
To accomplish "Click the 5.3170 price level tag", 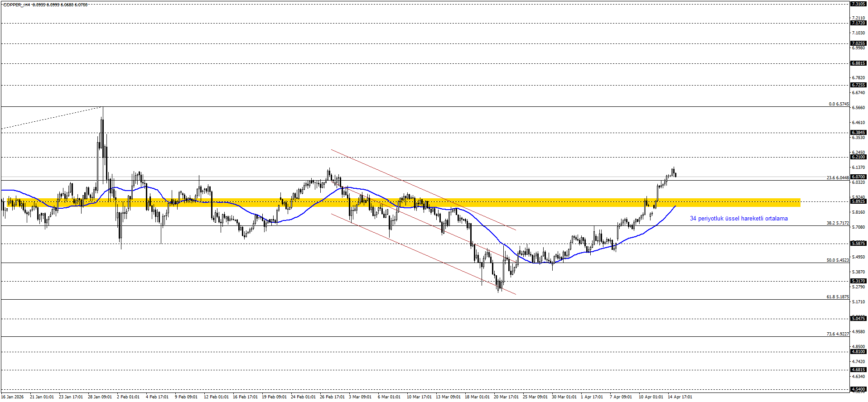I will 858,281.
